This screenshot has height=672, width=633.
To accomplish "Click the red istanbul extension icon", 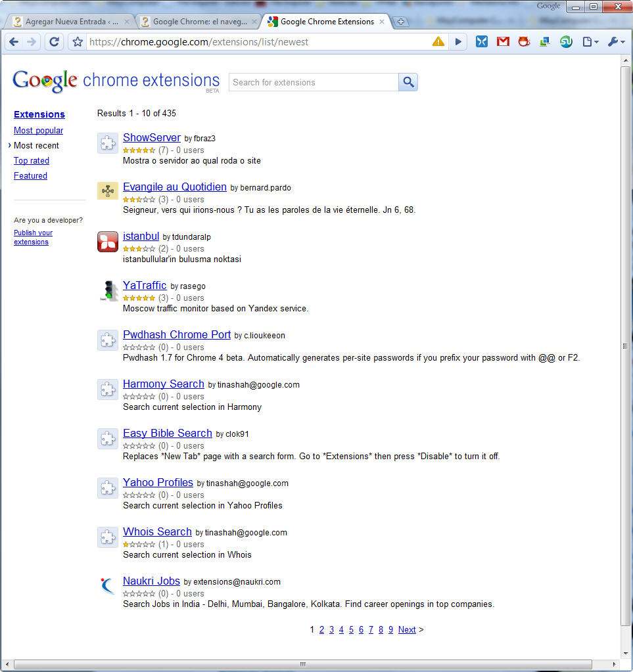I will point(108,242).
